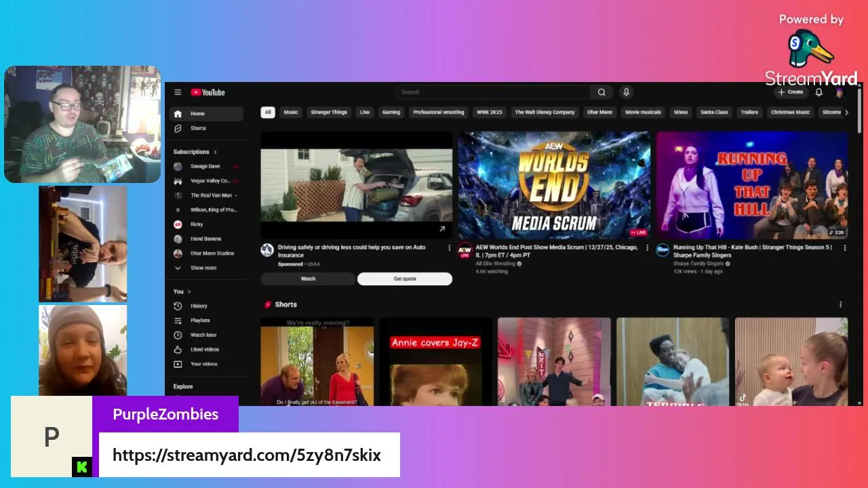Select the Stranger Things filter chip
This screenshot has width=868, height=488.
point(329,113)
